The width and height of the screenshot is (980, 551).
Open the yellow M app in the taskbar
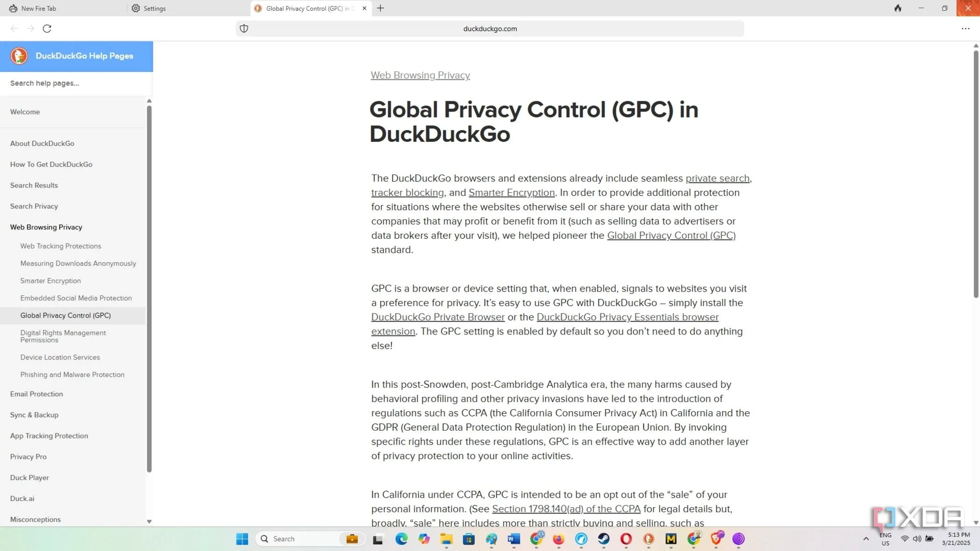671,539
